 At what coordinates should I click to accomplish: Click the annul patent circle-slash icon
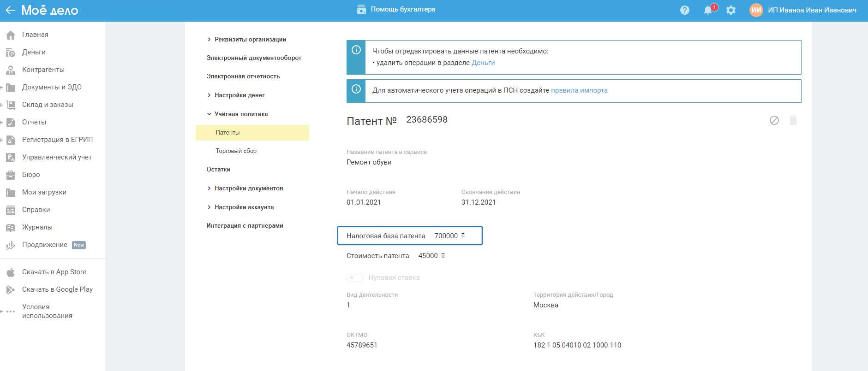[x=774, y=120]
